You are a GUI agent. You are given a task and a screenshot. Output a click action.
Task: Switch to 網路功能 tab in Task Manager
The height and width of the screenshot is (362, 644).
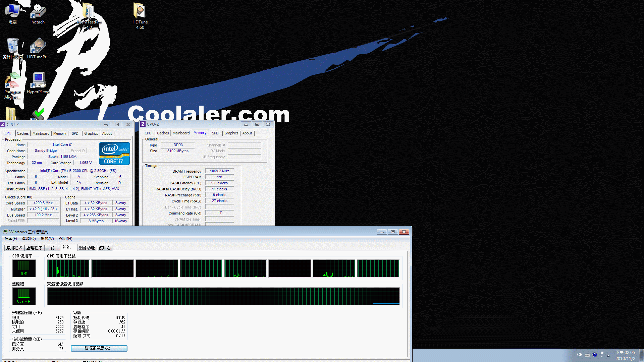coord(87,248)
